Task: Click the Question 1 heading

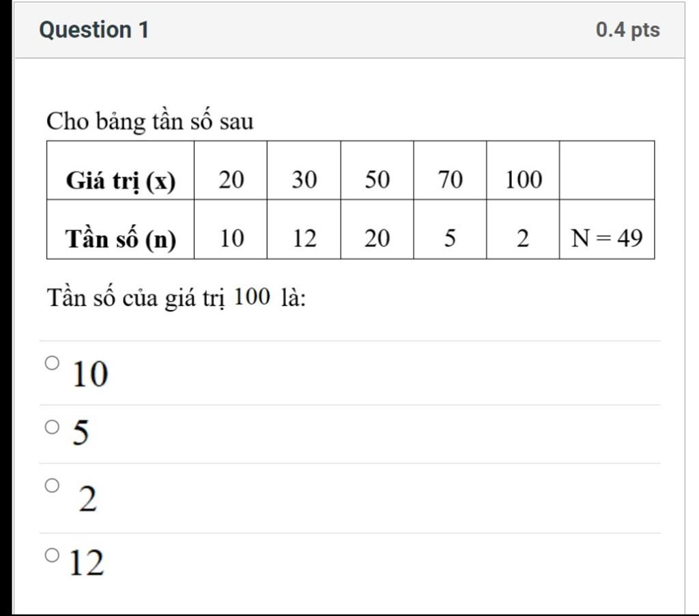Action: pos(94,30)
